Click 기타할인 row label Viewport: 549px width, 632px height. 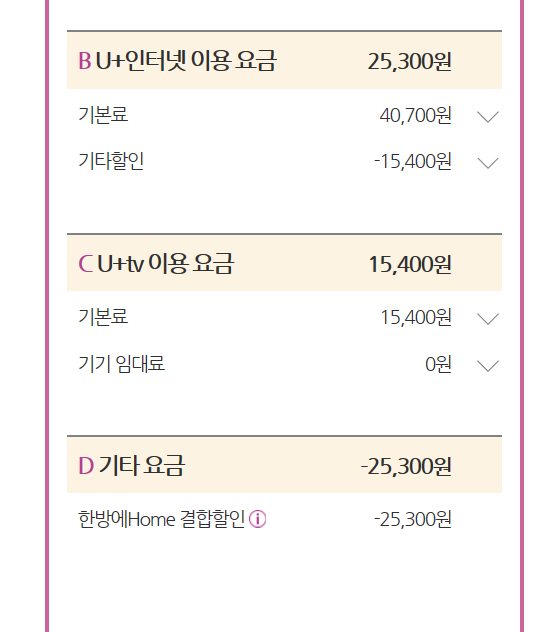[111, 161]
